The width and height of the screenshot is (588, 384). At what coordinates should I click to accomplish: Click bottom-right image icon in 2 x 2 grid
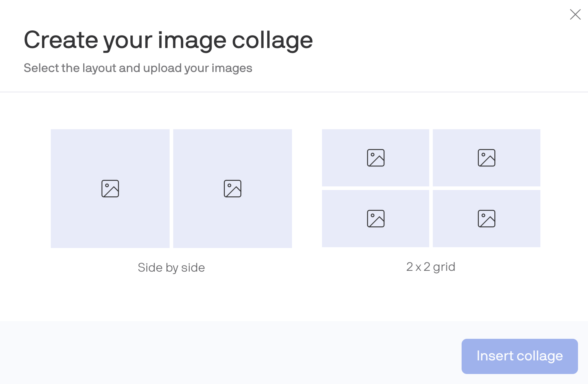point(486,219)
